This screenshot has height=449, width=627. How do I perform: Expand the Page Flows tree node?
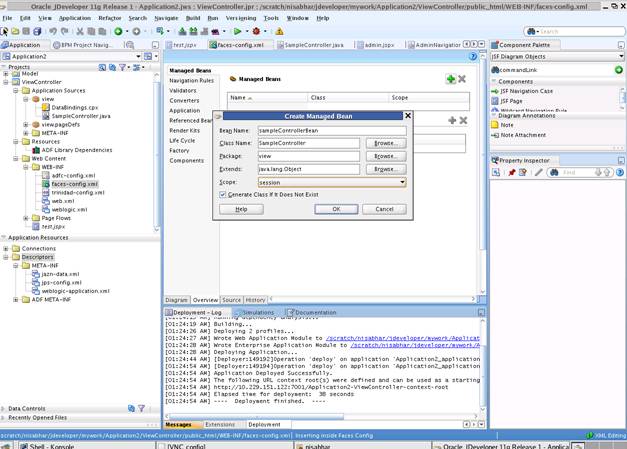pyautogui.click(x=25, y=218)
